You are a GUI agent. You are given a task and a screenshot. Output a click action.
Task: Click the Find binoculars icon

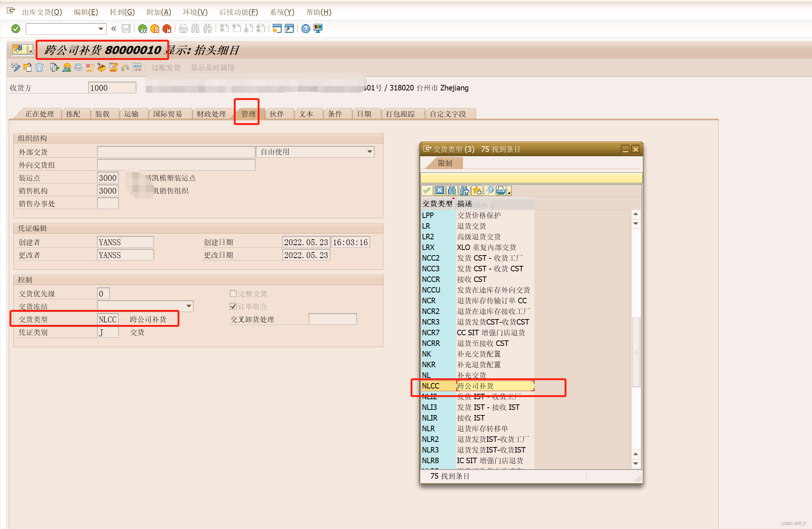(195, 29)
